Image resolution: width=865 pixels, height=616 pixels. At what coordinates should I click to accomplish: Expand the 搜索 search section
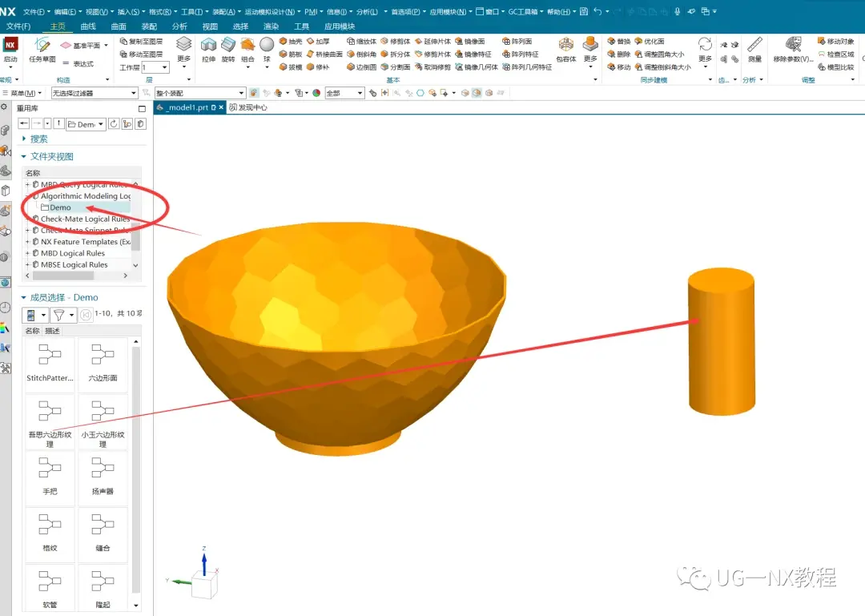pos(24,139)
